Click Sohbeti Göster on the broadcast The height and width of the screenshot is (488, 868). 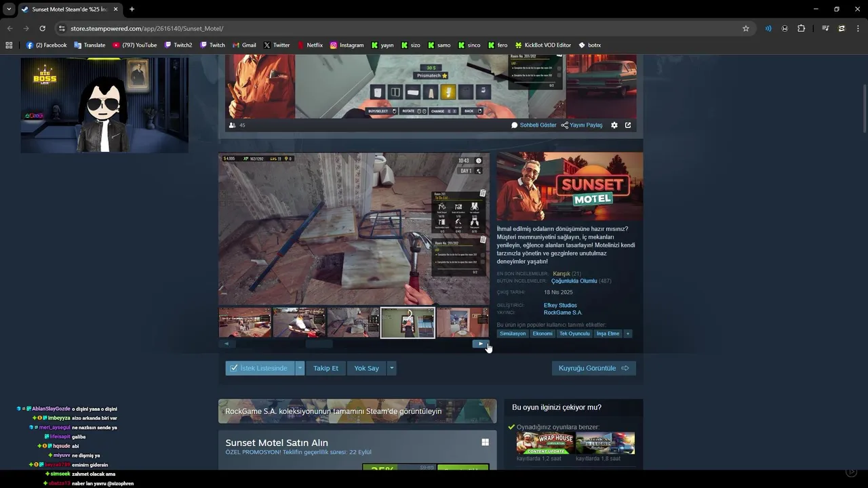point(534,125)
